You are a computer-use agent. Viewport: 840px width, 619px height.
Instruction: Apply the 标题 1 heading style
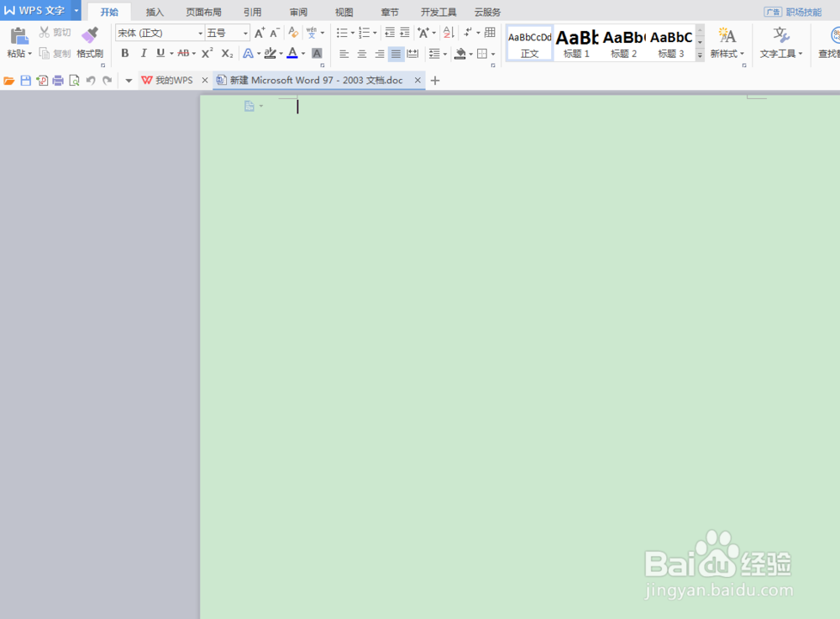click(x=576, y=43)
